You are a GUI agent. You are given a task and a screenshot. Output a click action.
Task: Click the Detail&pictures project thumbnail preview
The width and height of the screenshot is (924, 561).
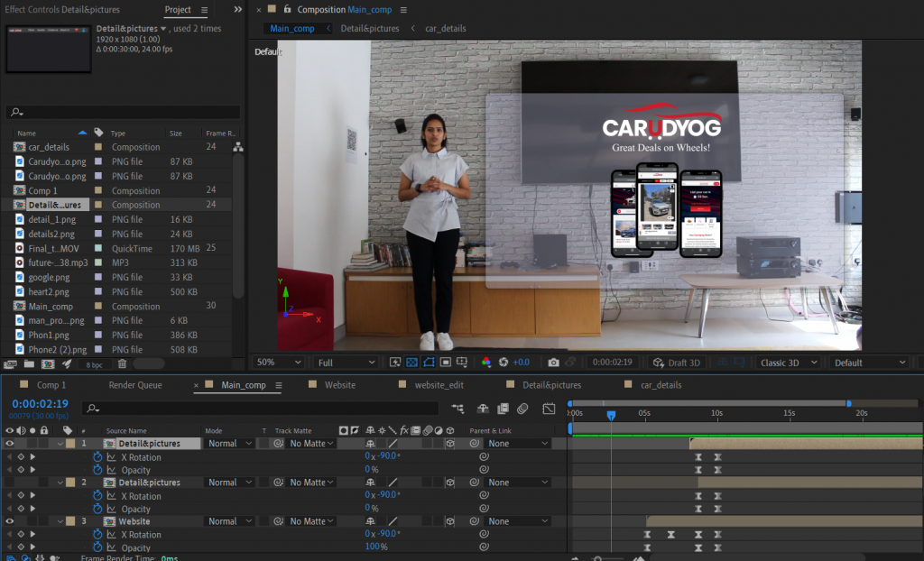click(x=49, y=49)
